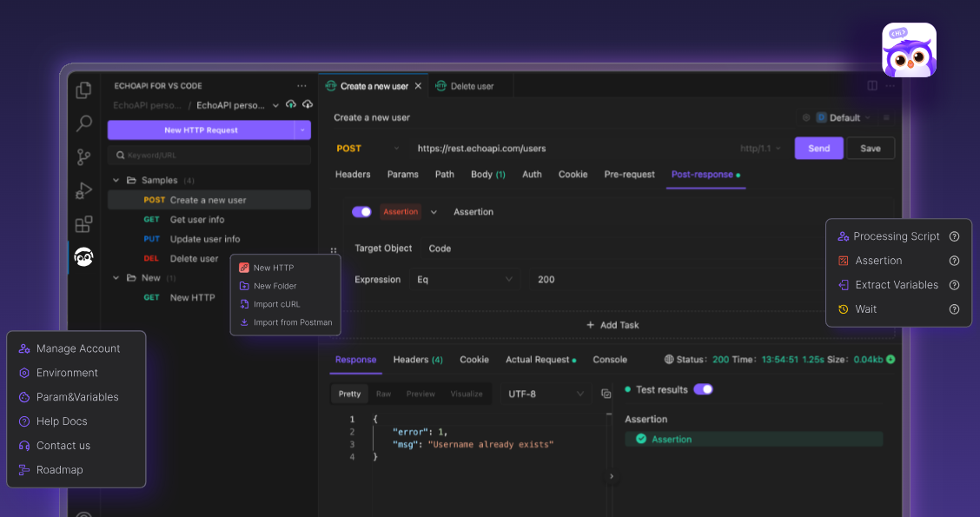Open the Assertion type dropdown chevron

point(434,212)
